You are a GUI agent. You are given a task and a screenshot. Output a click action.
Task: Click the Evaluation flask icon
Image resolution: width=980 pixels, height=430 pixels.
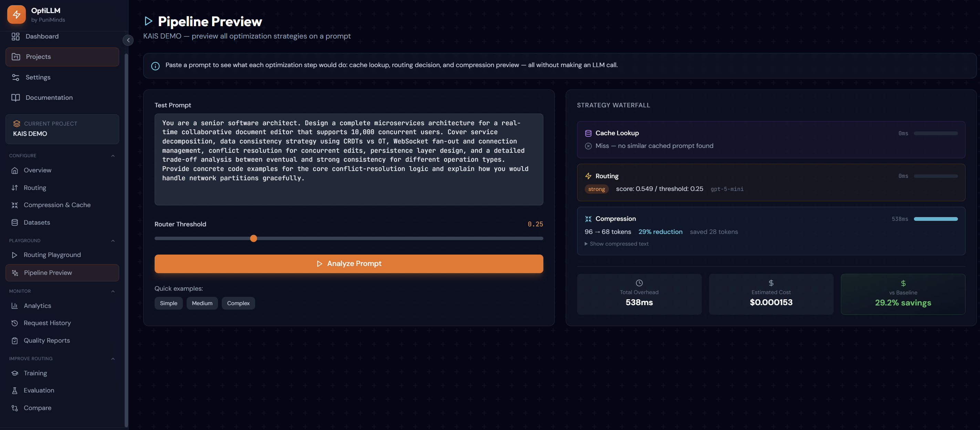(x=15, y=390)
